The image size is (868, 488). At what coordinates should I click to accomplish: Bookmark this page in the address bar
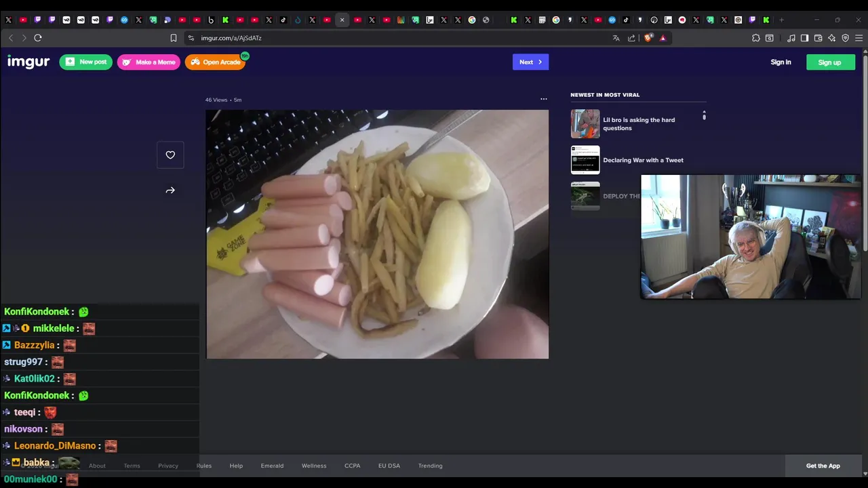[x=174, y=38]
